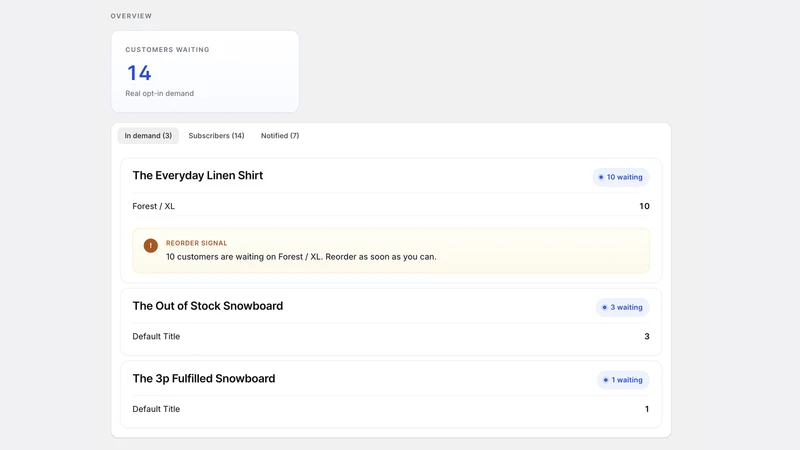Screen dimensions: 800x450
Task: Click the large number 14
Action: (139, 73)
